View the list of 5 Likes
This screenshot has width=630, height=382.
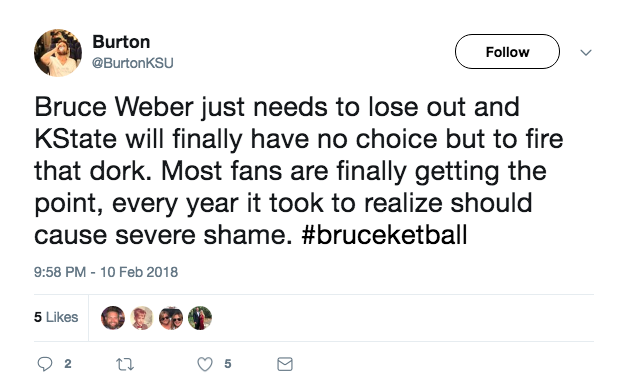(56, 317)
